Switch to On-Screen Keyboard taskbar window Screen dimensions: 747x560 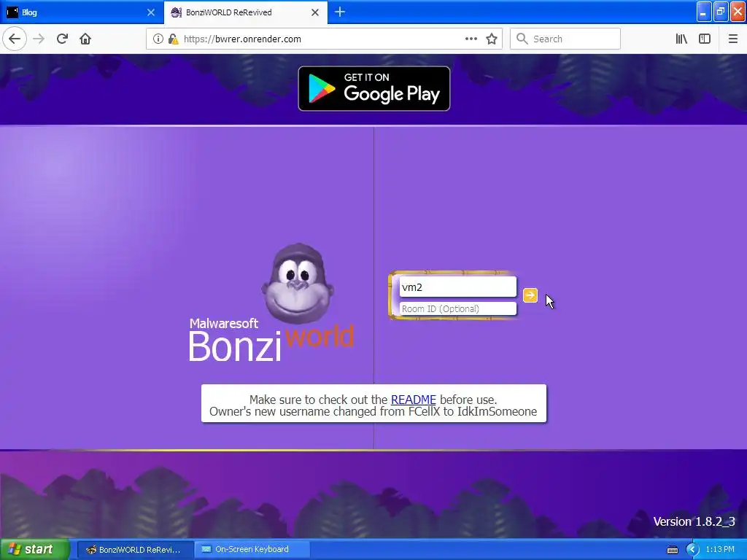pos(252,550)
